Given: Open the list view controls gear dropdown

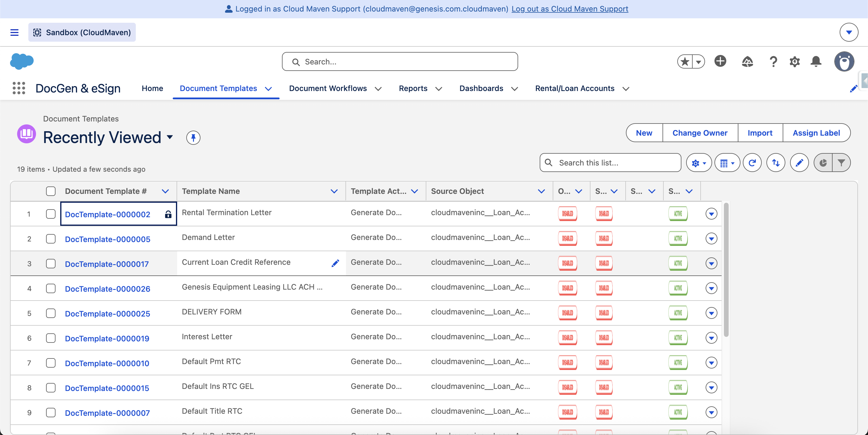Looking at the screenshot, I should coord(699,163).
